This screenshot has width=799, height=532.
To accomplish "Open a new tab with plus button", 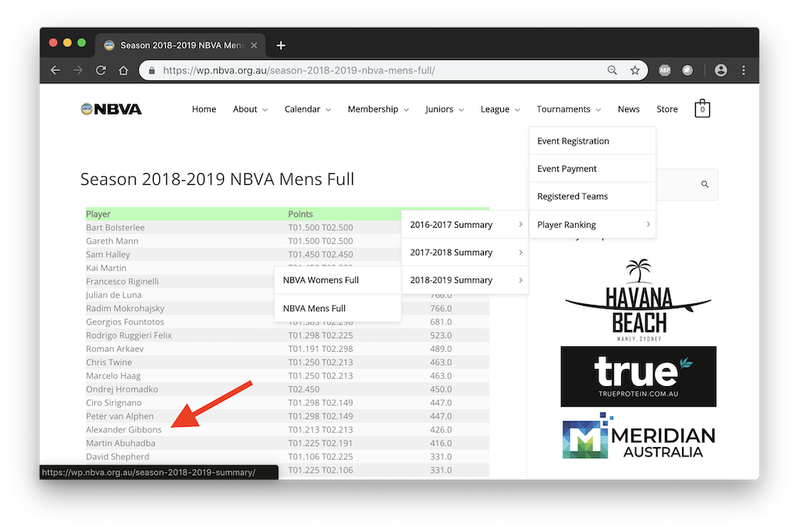I will tap(281, 45).
